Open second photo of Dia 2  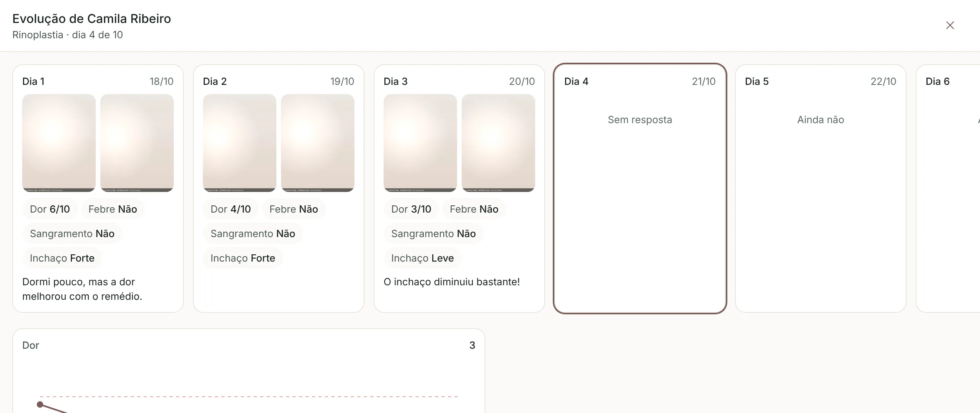[318, 143]
